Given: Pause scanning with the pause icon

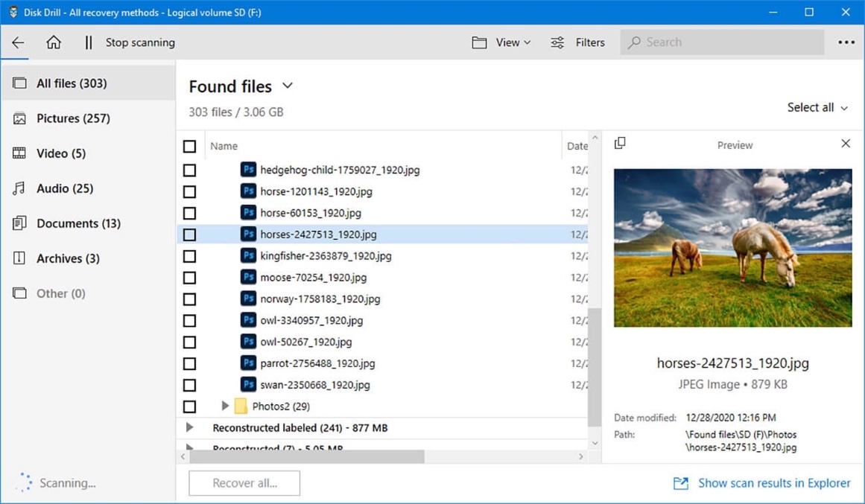Looking at the screenshot, I should coord(89,42).
